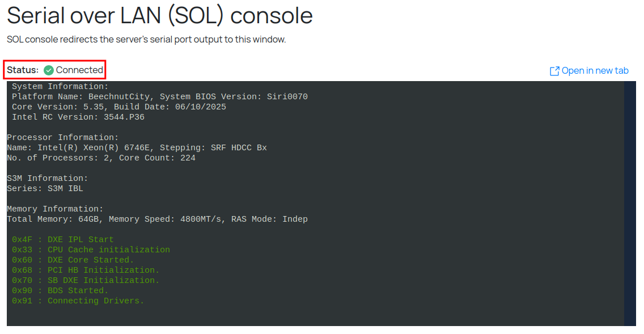
Task: Click the 0x91 Connecting Drivers line
Action: pyautogui.click(x=78, y=301)
